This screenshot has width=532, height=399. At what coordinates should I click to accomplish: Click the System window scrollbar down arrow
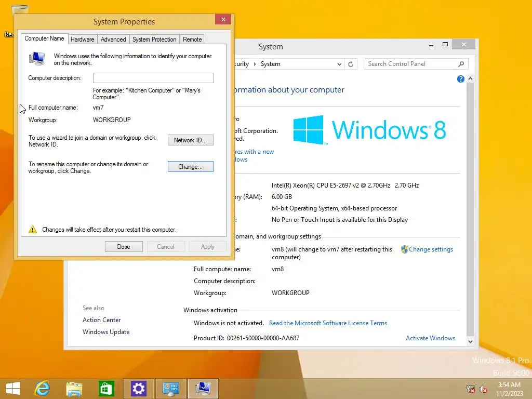click(x=470, y=342)
